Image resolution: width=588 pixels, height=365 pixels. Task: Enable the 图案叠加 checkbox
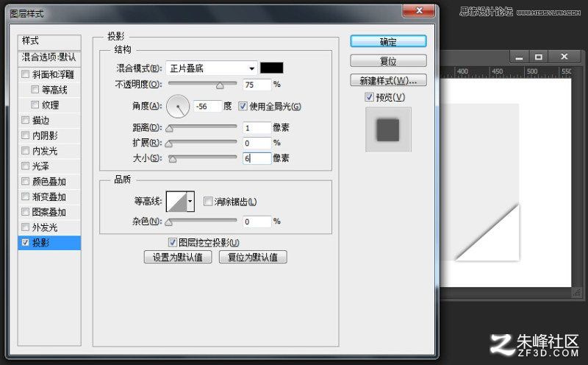25,212
